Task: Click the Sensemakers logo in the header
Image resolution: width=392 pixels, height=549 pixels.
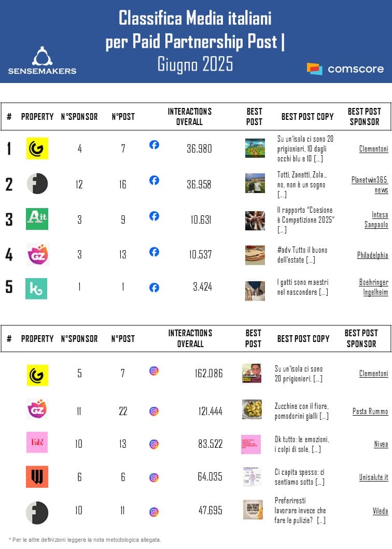Action: (42, 60)
